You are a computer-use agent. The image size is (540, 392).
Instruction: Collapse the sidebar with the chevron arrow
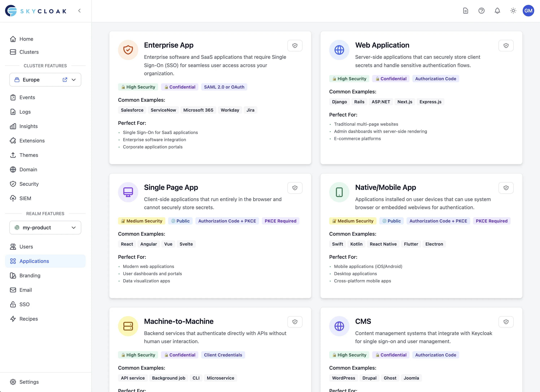pos(79,11)
